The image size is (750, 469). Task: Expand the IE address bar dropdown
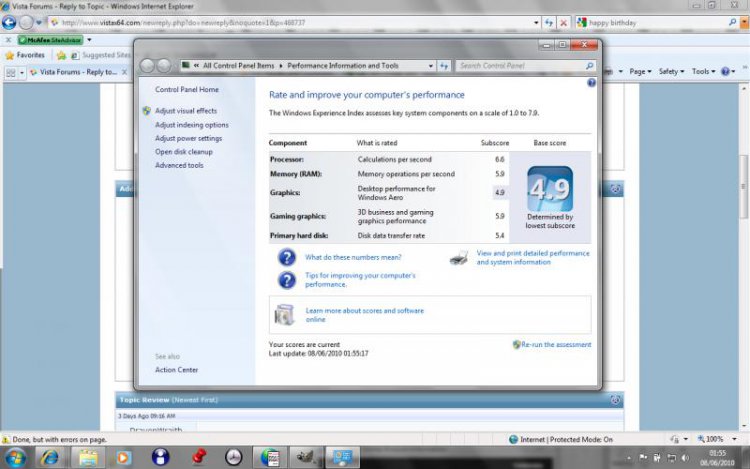[x=536, y=22]
